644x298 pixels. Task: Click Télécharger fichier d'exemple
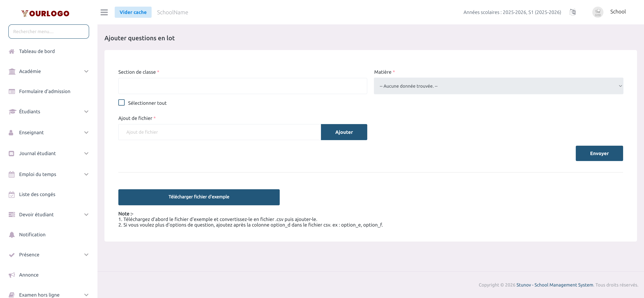(199, 197)
